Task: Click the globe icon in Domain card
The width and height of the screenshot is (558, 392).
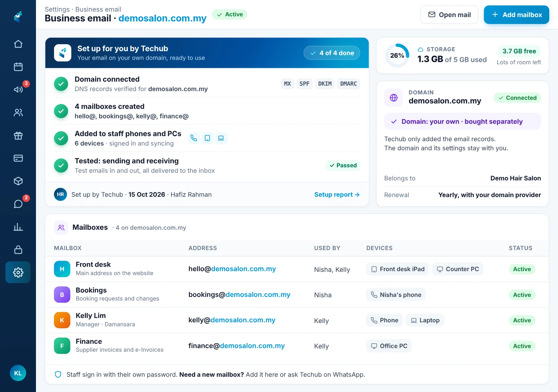Action: [393, 98]
